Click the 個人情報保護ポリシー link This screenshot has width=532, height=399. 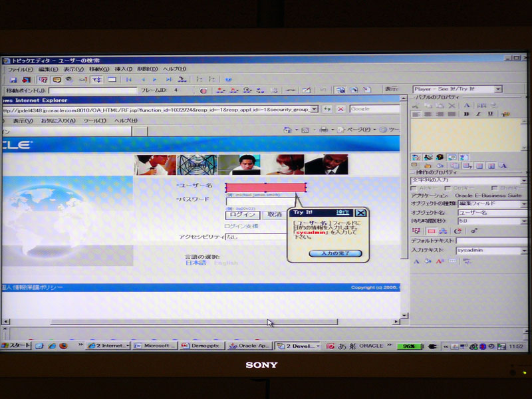(33, 287)
